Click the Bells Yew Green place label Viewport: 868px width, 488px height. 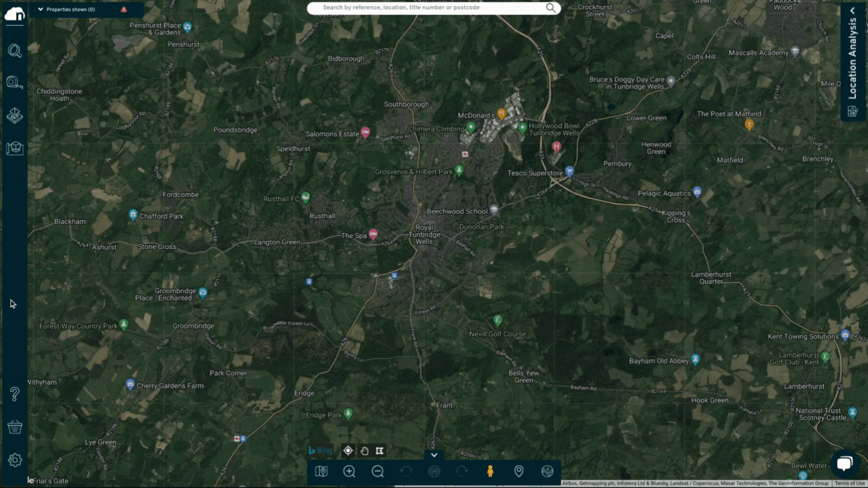pyautogui.click(x=524, y=377)
